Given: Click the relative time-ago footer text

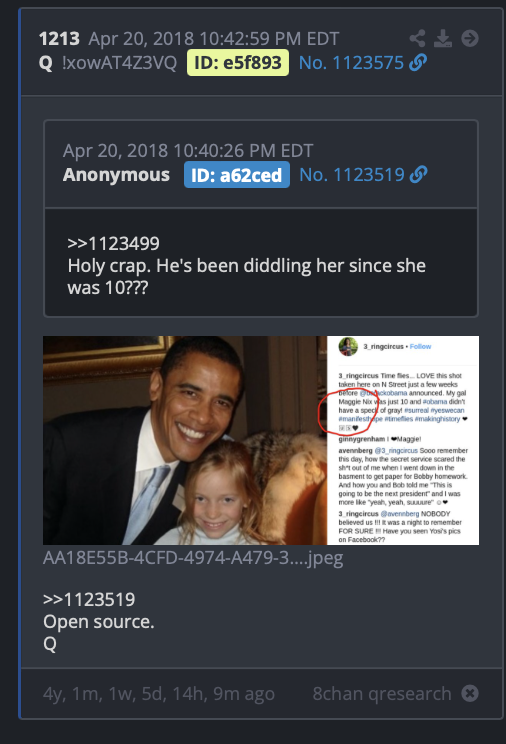Looking at the screenshot, I should [159, 694].
